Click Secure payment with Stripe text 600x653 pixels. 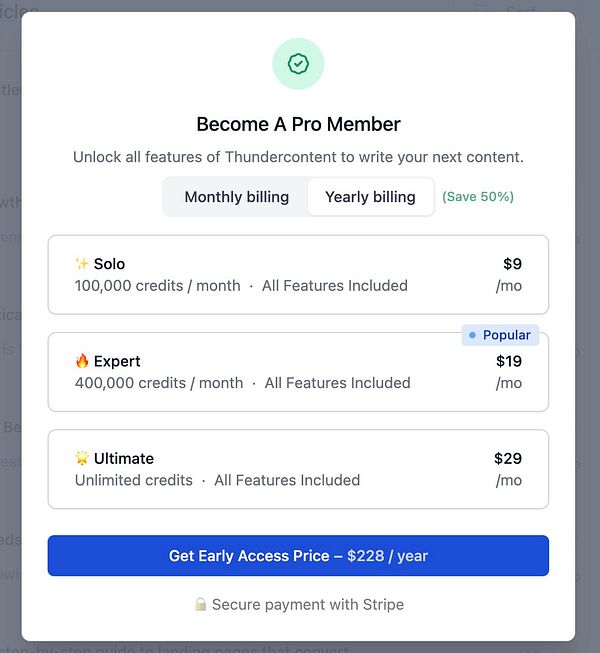[x=307, y=605]
